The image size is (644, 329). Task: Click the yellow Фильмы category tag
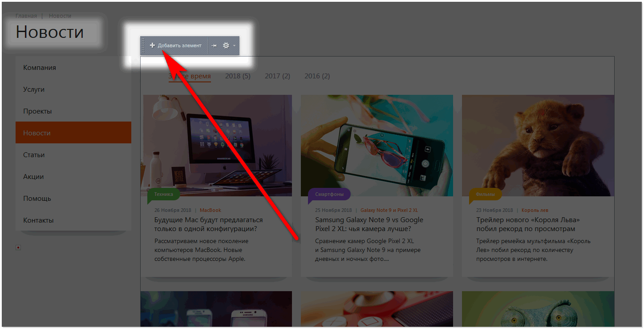click(485, 195)
